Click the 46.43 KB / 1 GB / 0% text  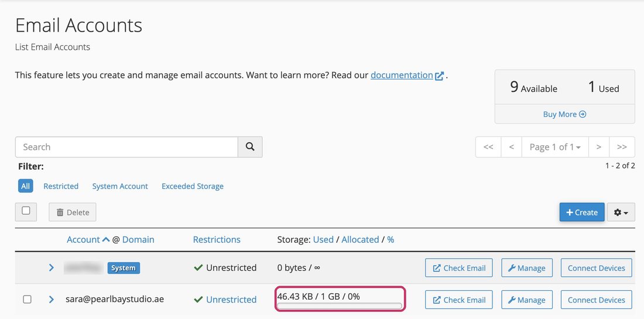click(318, 296)
